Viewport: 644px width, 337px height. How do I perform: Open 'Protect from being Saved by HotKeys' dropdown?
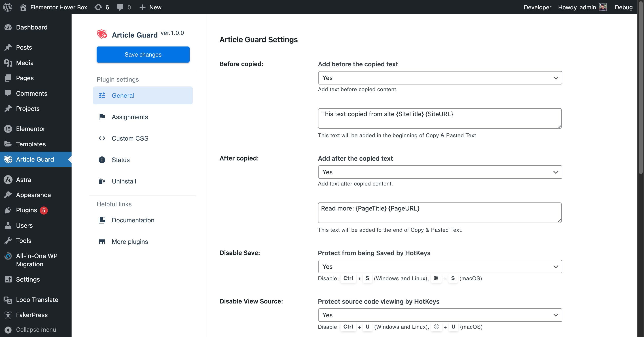[440, 267]
